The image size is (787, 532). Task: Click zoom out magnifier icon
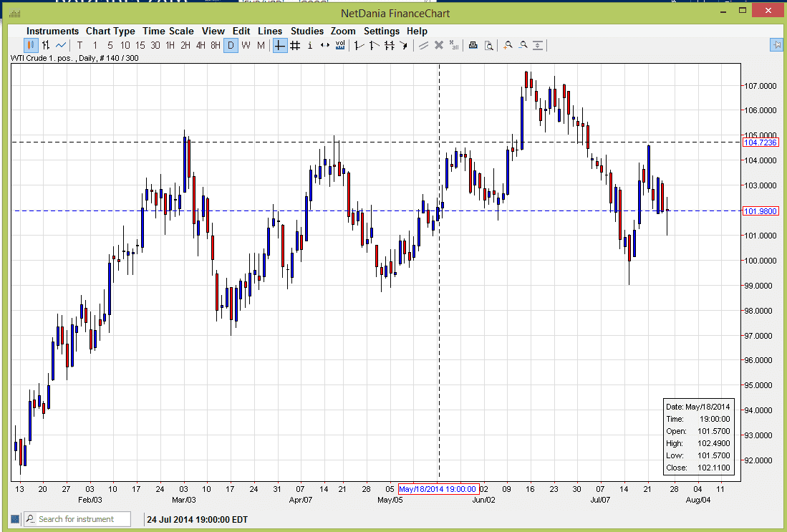coord(523,44)
